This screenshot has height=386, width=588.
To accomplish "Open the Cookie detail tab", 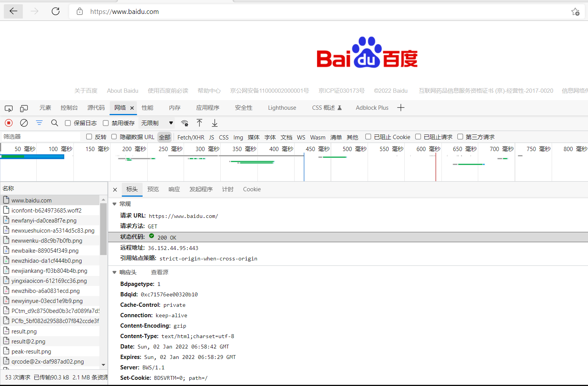I will click(252, 189).
